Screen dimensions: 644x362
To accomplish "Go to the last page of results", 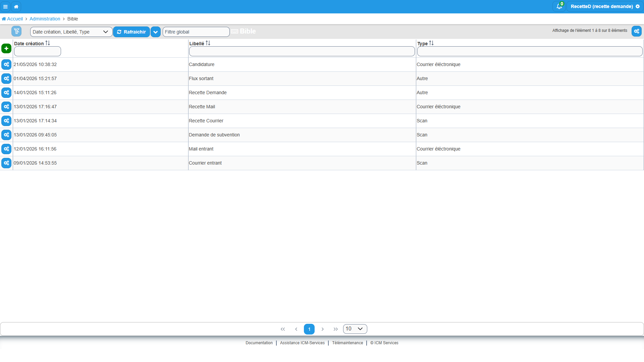I will point(336,329).
